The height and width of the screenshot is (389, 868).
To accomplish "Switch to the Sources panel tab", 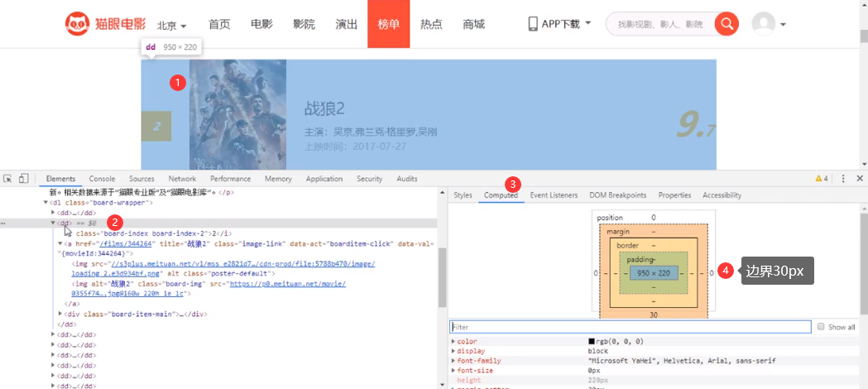I will point(141,179).
